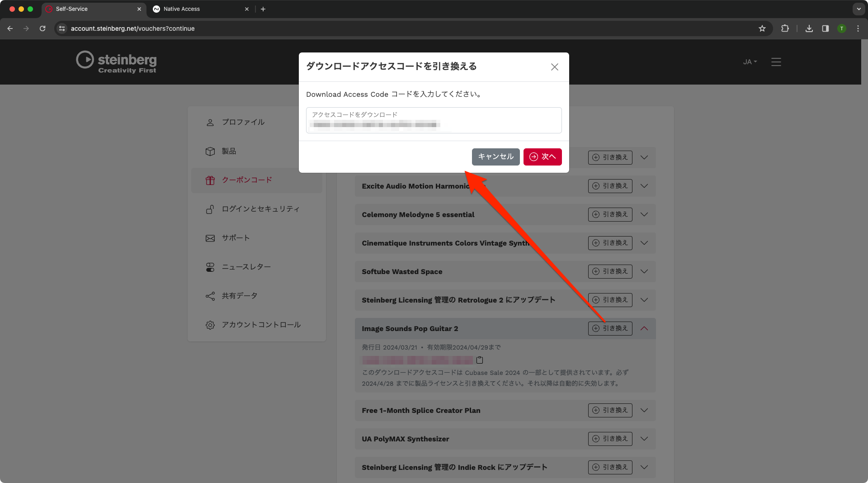This screenshot has width=868, height=483.
Task: Open the browser extensions puzzle icon
Action: coord(785,28)
